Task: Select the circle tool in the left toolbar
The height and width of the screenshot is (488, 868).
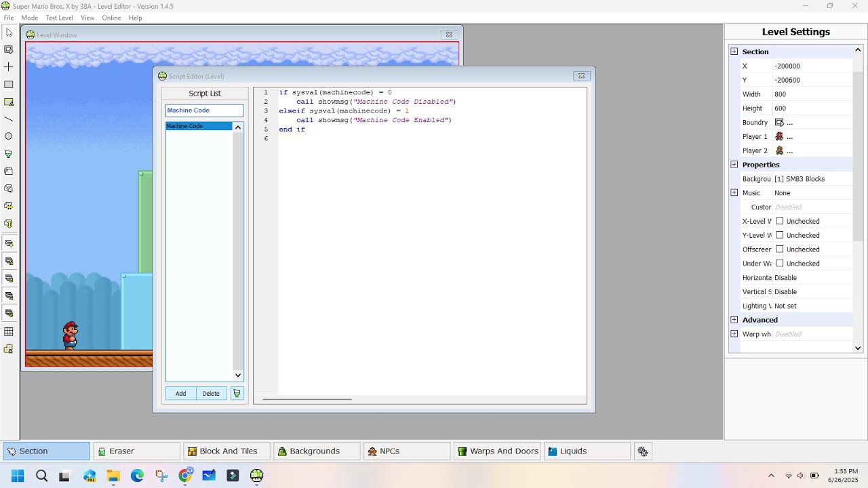Action: tap(9, 136)
